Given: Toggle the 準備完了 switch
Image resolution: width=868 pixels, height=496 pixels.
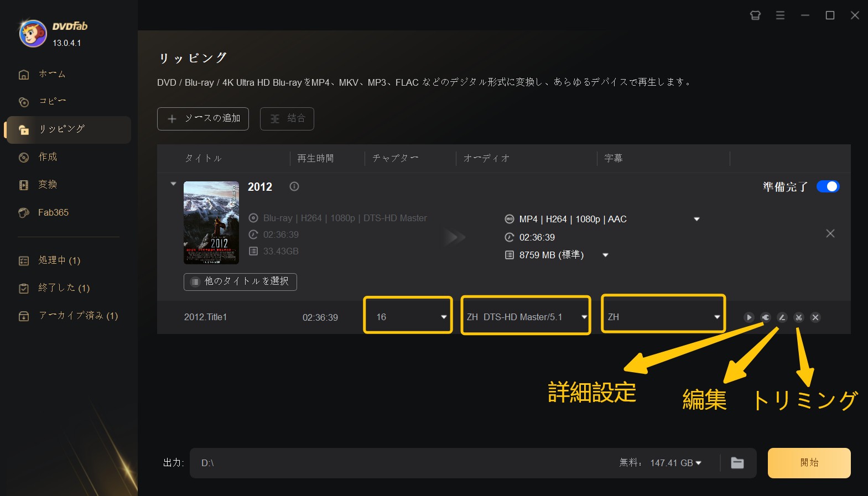Looking at the screenshot, I should tap(828, 187).
